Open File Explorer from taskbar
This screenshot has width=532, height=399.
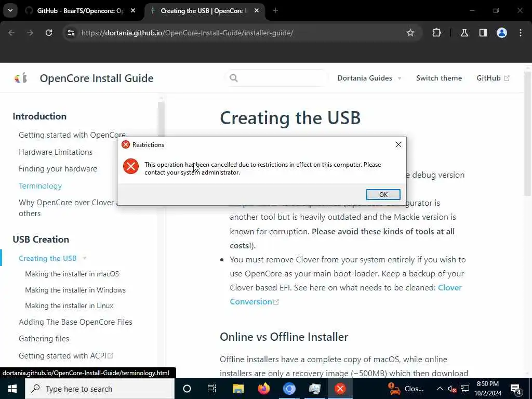pos(238,389)
